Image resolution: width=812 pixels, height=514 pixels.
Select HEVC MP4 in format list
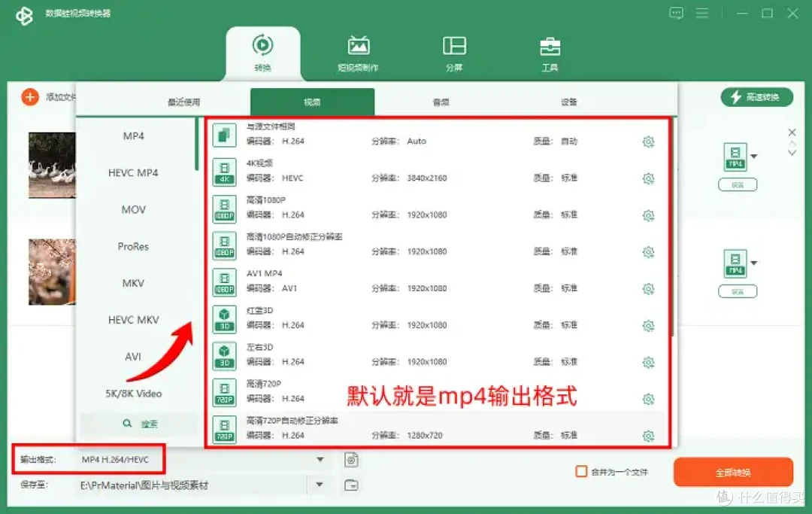133,172
